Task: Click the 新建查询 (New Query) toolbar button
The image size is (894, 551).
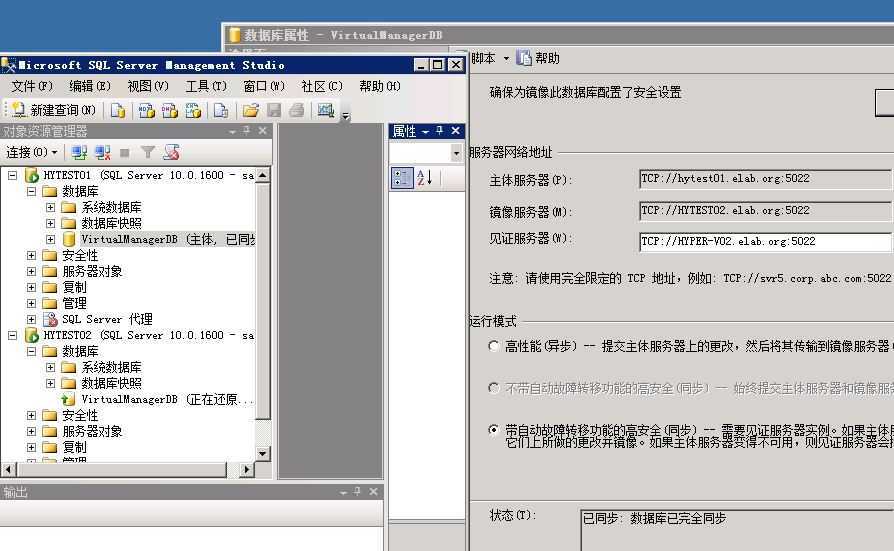Action: [54, 110]
